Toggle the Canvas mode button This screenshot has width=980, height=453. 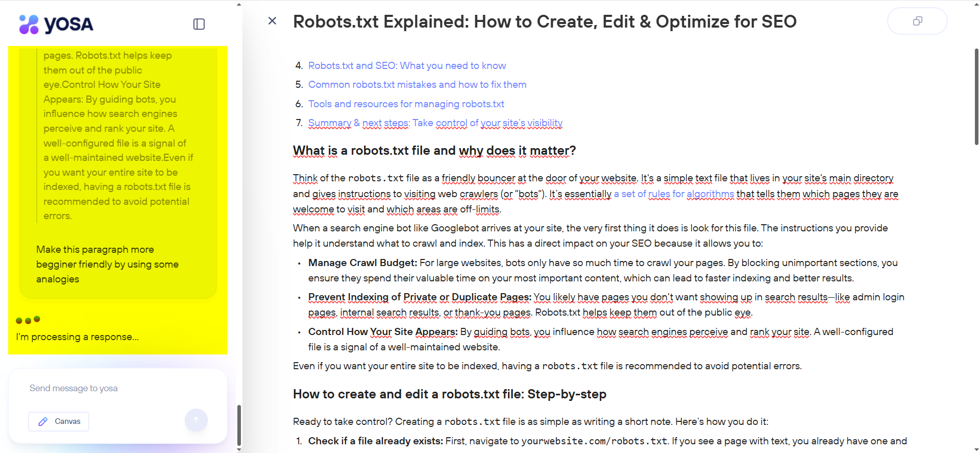[59, 421]
